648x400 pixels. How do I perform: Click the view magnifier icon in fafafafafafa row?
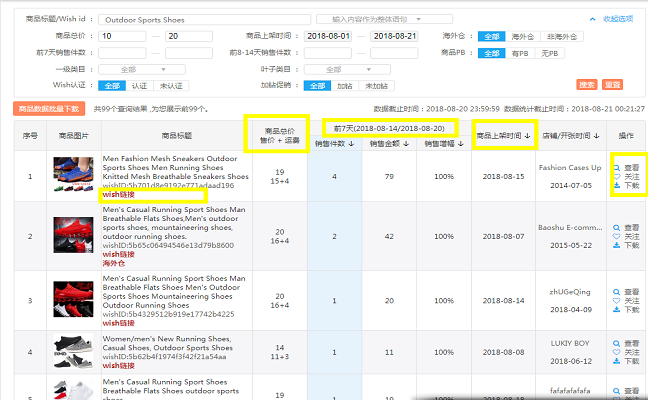pyautogui.click(x=616, y=391)
